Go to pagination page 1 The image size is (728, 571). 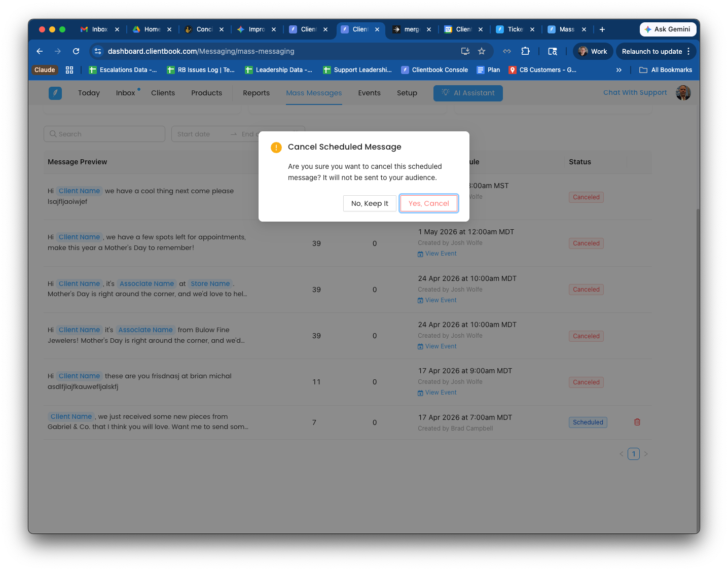(634, 454)
